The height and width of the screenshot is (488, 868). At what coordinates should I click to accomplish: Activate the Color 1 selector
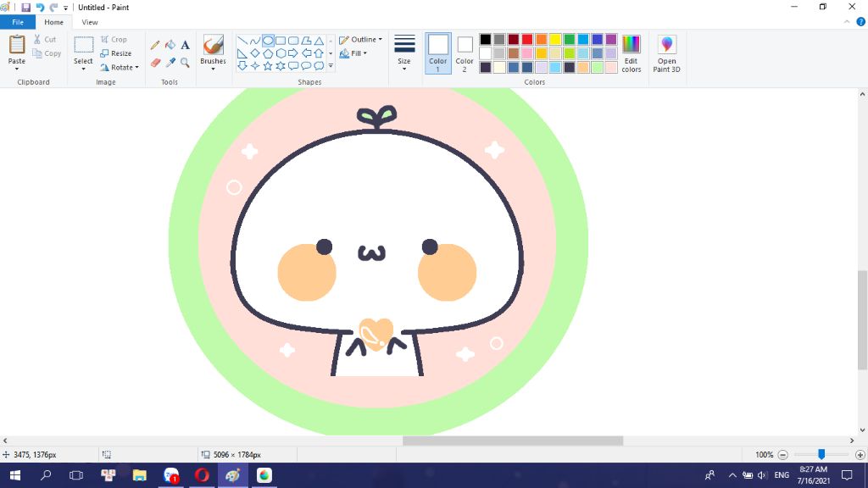[438, 53]
